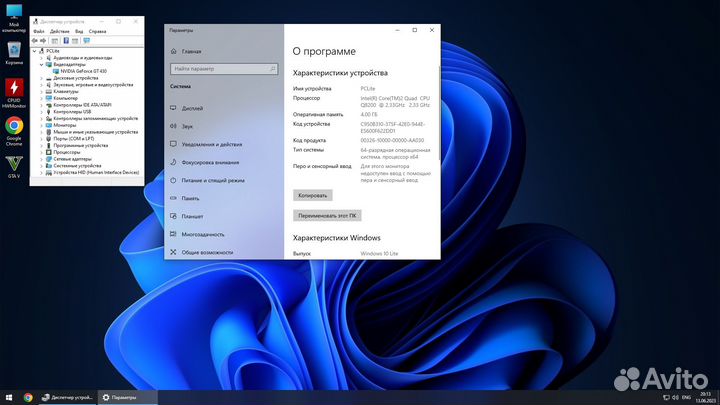The height and width of the screenshot is (405, 720).
Task: Expand Сетевые адаптеры node
Action: coord(41,159)
